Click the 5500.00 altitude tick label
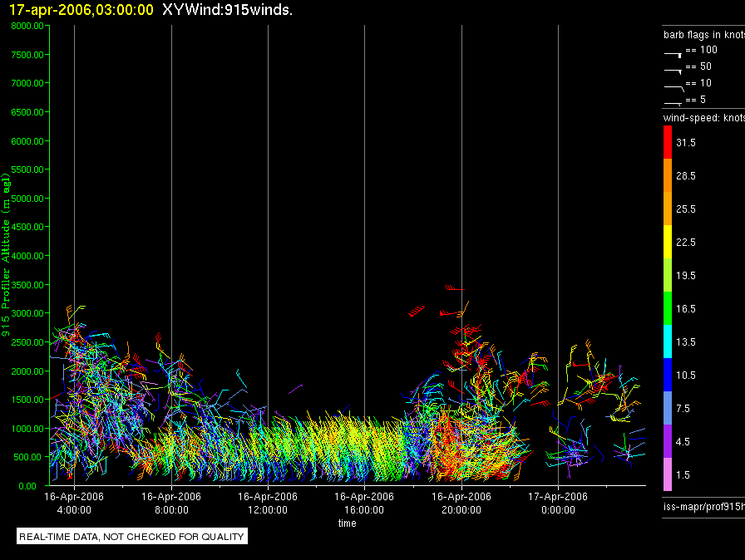Image resolution: width=745 pixels, height=560 pixels. click(x=27, y=169)
